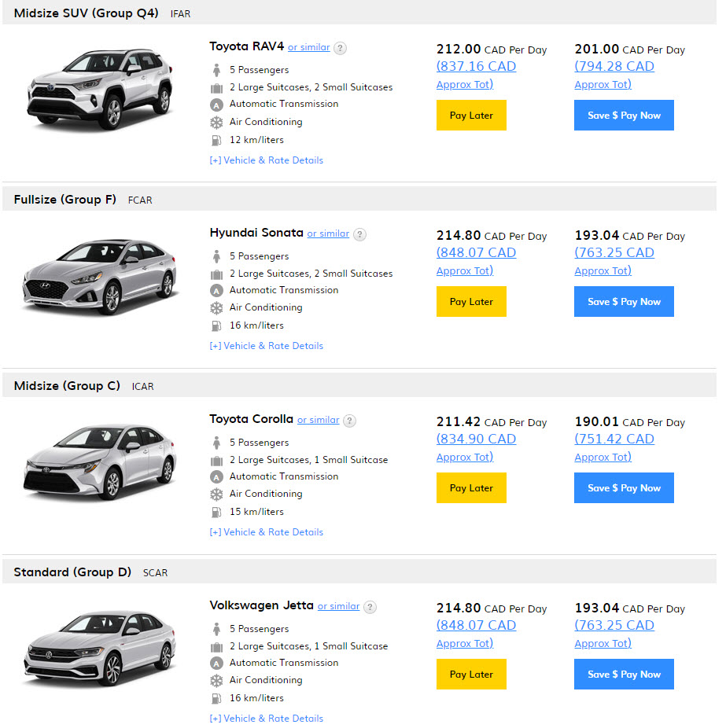Click the Volkswagen Jetta car image
The height and width of the screenshot is (728, 726).
(x=99, y=647)
